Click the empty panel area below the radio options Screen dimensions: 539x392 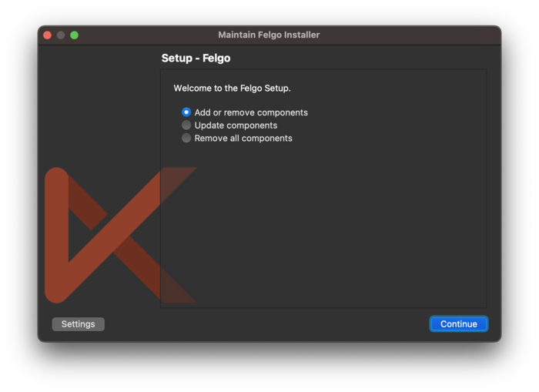click(x=323, y=225)
